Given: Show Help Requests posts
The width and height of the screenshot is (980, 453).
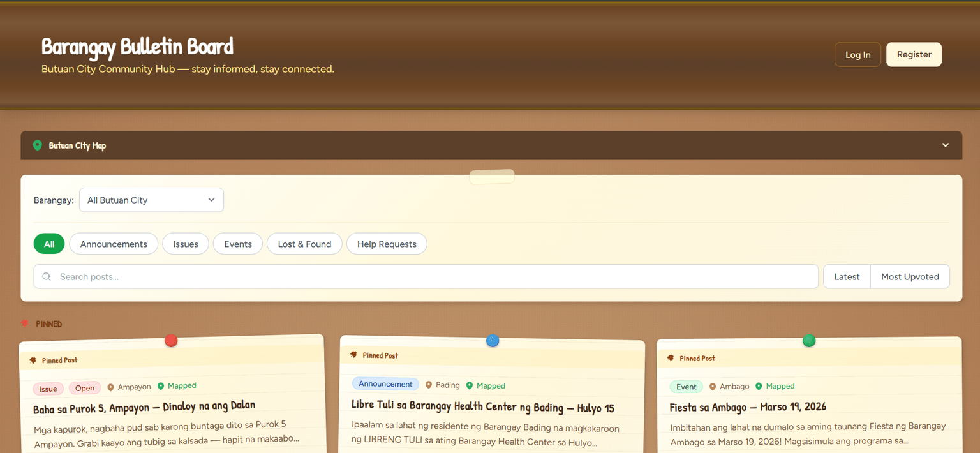Looking at the screenshot, I should point(387,244).
